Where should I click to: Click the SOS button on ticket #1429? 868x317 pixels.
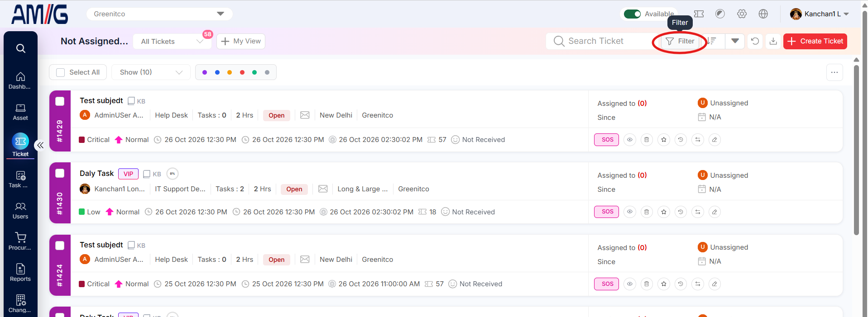606,140
